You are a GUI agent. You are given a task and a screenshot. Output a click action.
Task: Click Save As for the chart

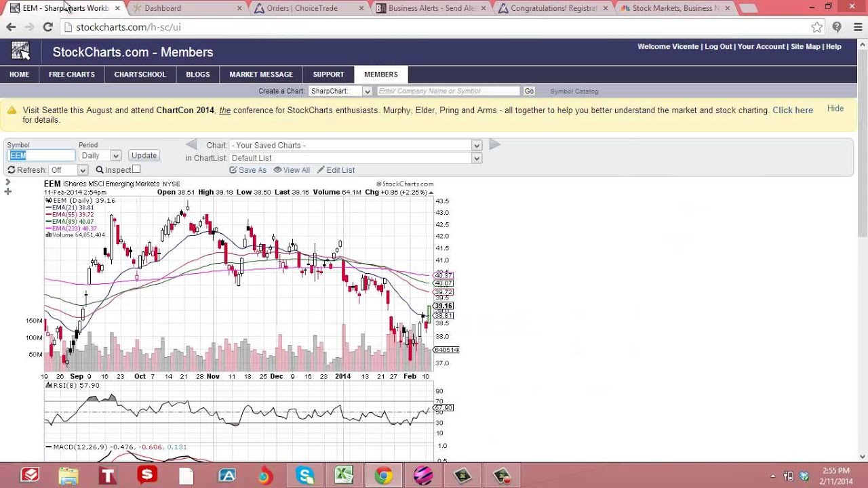click(248, 170)
